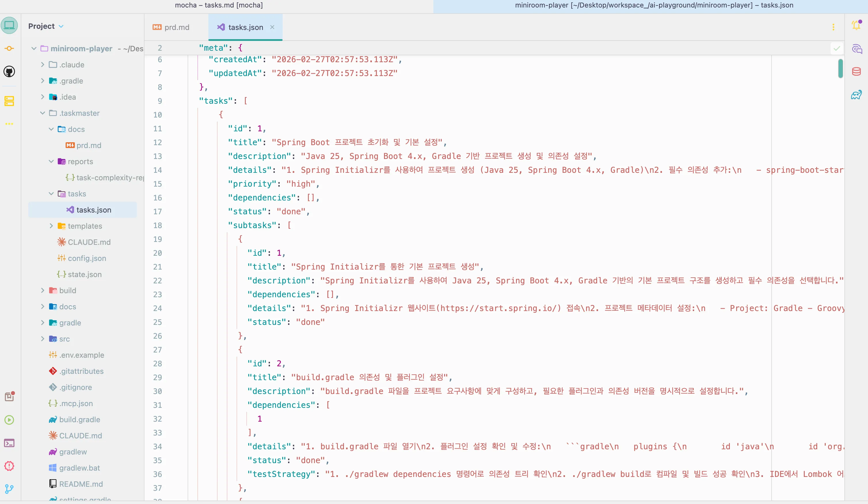Select task-complexity-report file in the tree
The height and width of the screenshot is (504, 868).
coord(104,177)
